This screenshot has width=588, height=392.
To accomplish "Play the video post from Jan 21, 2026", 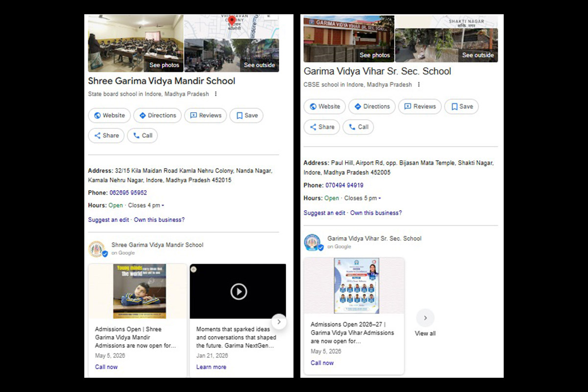I will click(x=239, y=292).
